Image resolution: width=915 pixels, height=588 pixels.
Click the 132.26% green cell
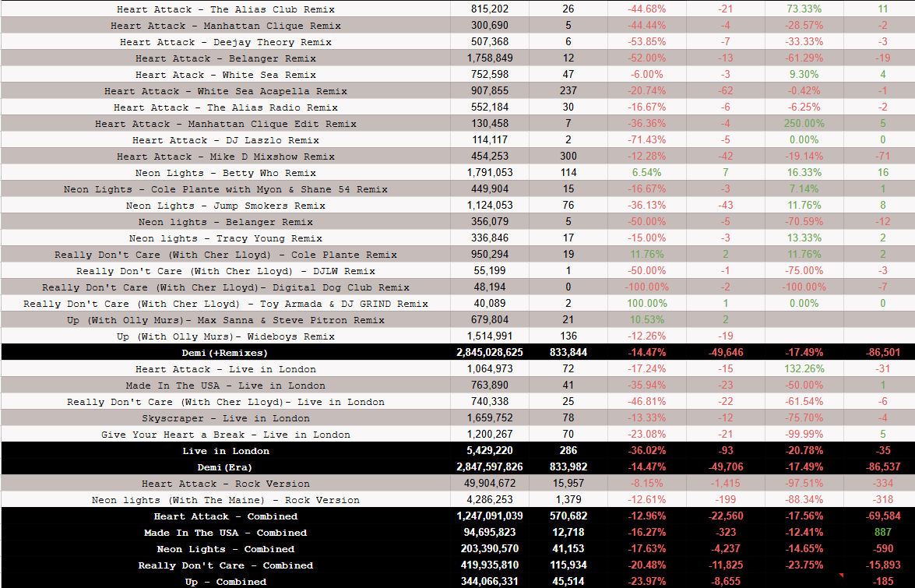[804, 368]
